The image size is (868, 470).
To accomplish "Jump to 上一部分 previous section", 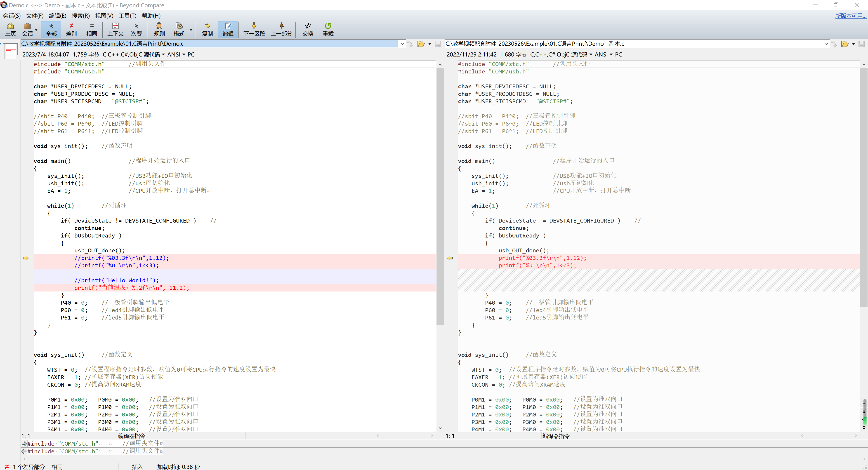I will (x=281, y=29).
